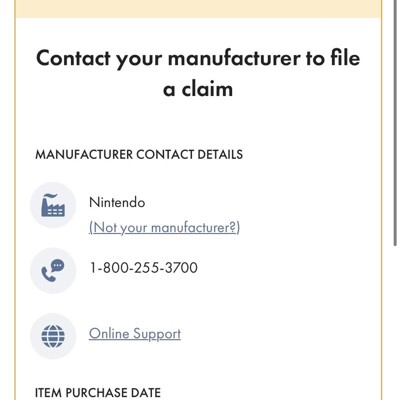Click the word "claim" in the heading
Viewport: 400px width, 400px height.
pos(207,89)
